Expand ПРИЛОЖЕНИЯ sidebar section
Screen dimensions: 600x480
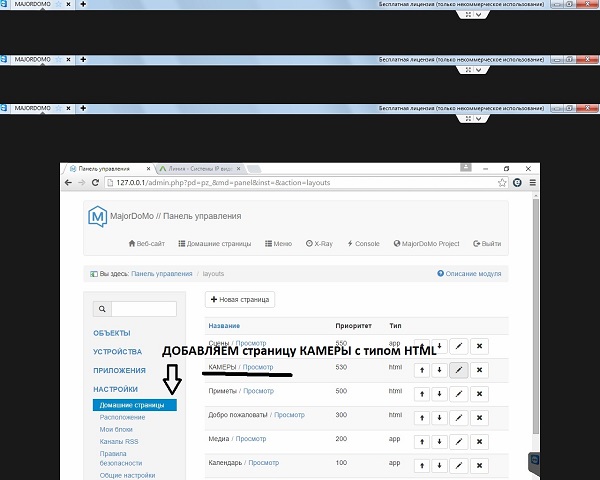point(119,371)
